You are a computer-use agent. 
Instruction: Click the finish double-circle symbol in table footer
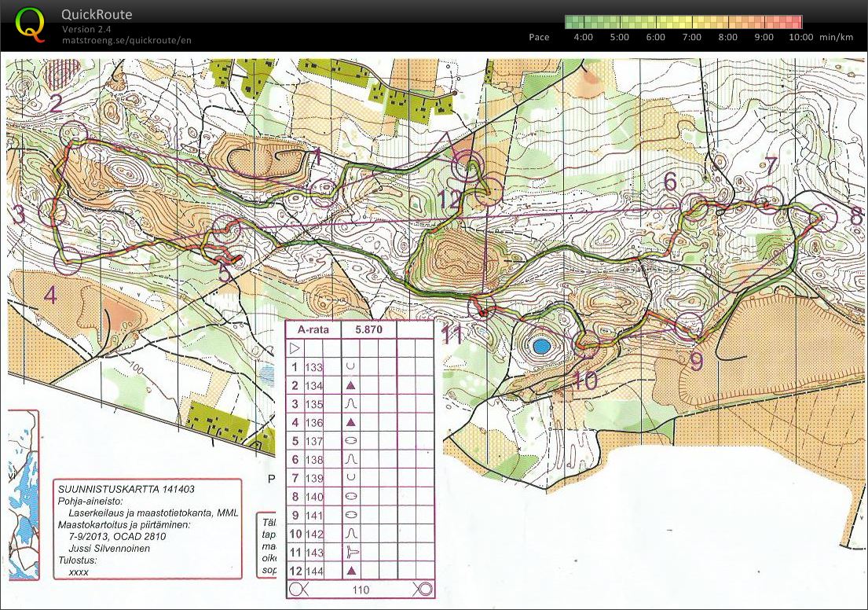423,590
